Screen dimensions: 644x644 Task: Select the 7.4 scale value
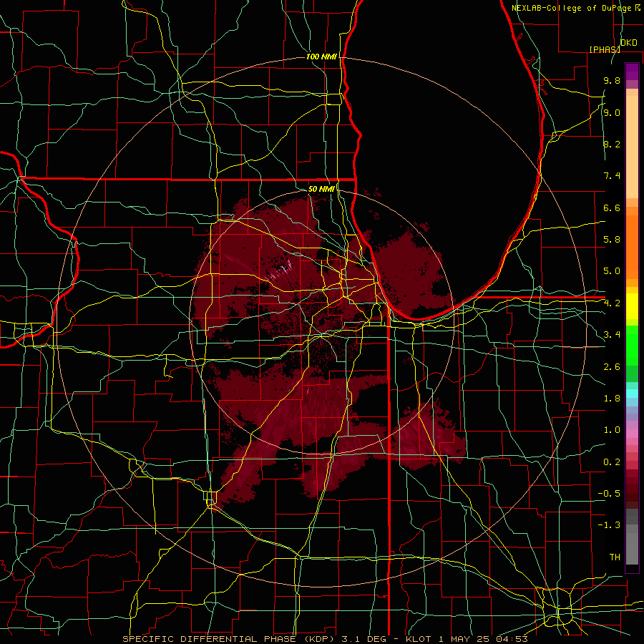coord(612,176)
